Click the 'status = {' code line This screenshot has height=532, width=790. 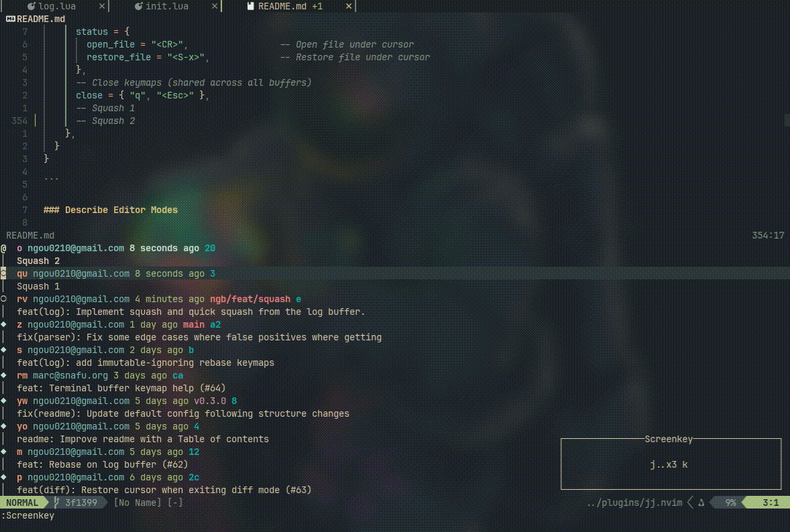point(103,31)
